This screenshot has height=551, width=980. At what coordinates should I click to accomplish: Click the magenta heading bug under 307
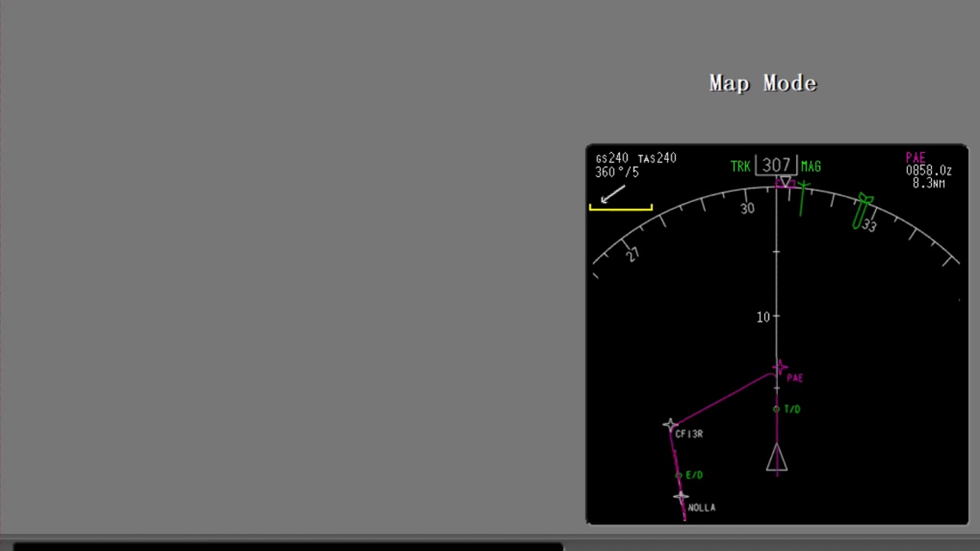[x=785, y=184]
